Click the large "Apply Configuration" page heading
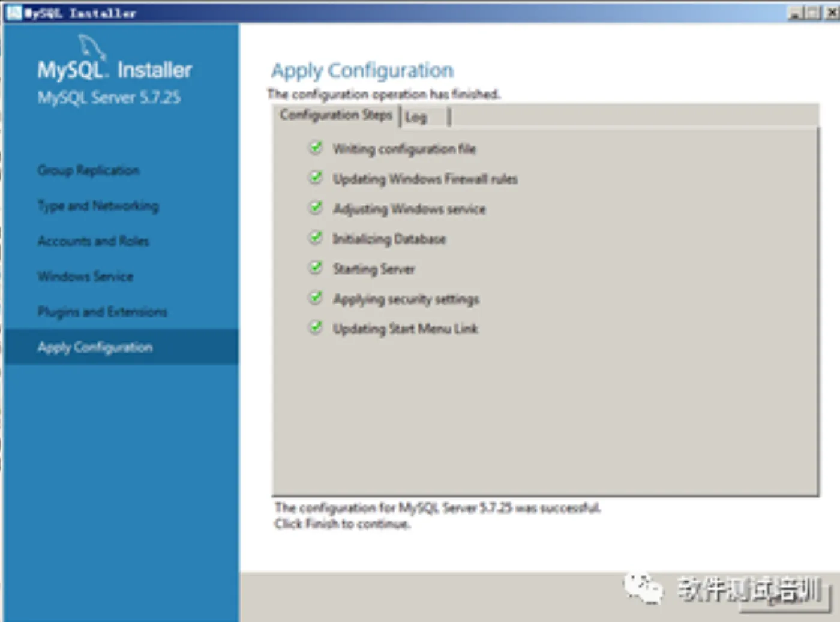 362,71
